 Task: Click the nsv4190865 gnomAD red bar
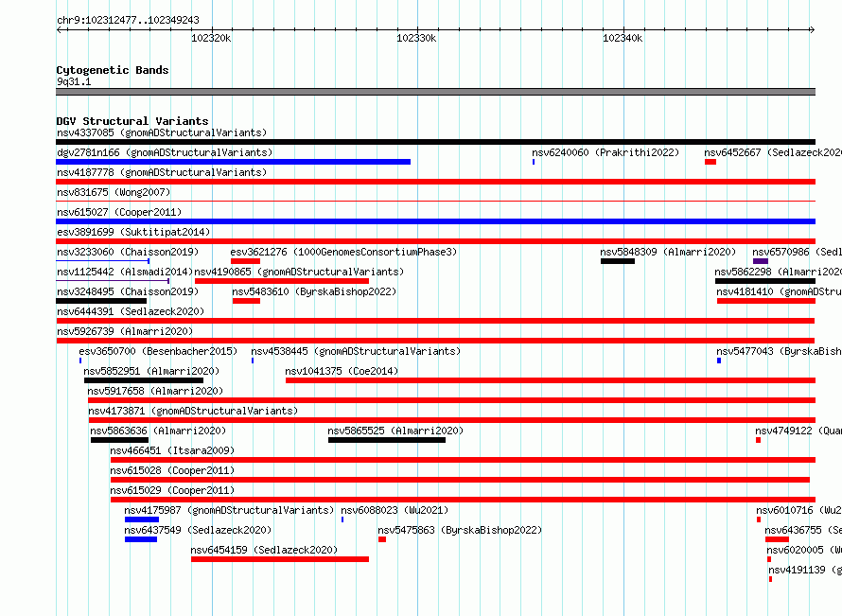coord(282,281)
